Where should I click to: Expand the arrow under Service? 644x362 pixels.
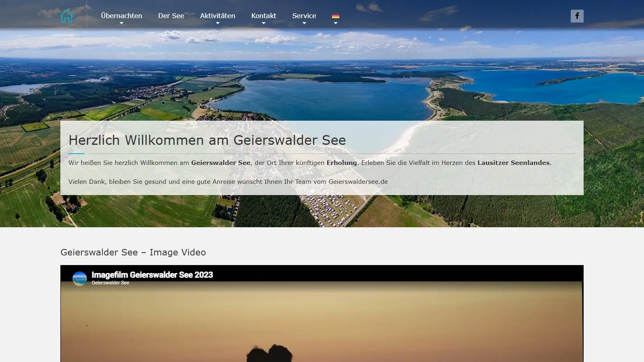click(304, 23)
